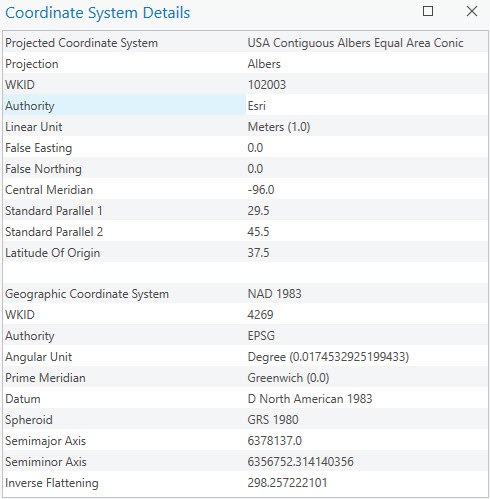Select the Projected Coordinate System row

coord(245,43)
